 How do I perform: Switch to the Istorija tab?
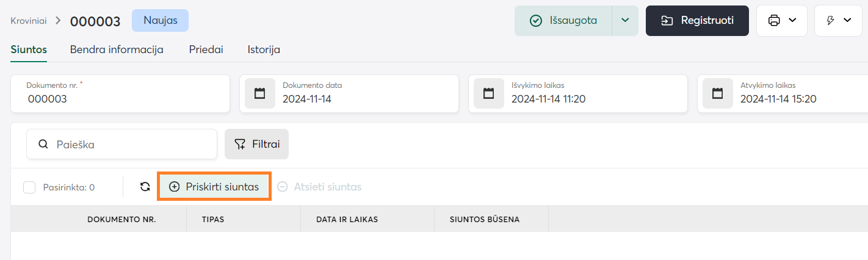tap(264, 50)
